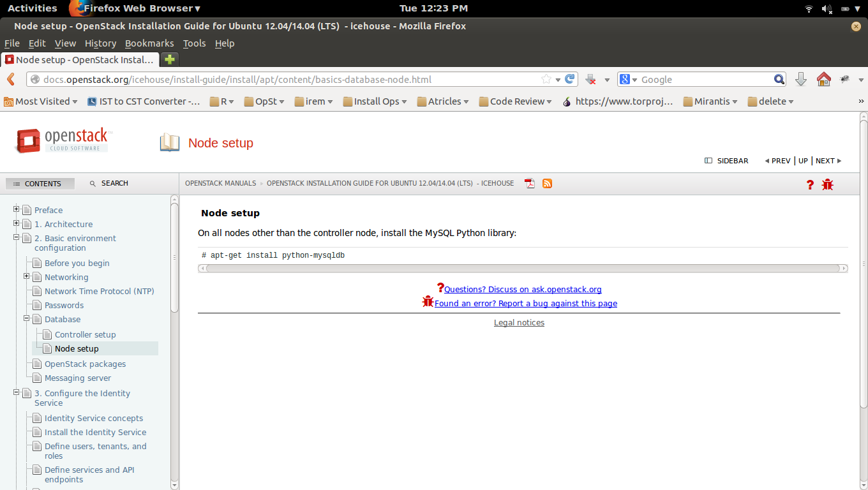Viewport: 868px width, 490px height.
Task: Open the Tue 12:23 PM clock menu
Action: pyautogui.click(x=433, y=8)
